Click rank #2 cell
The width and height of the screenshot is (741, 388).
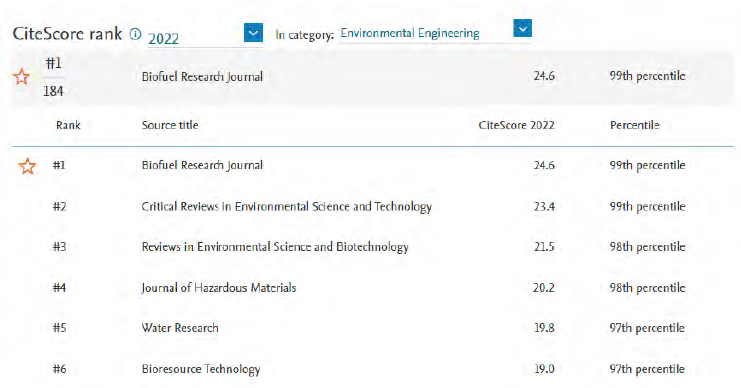click(x=60, y=207)
